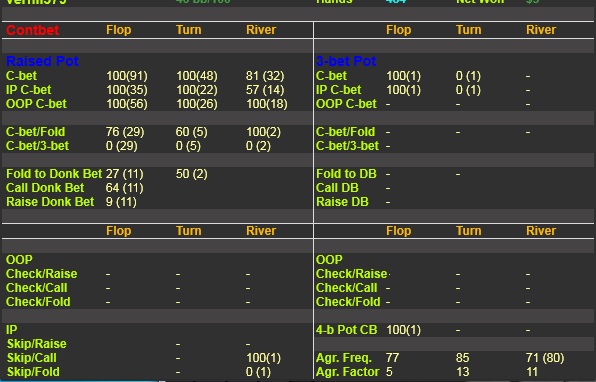Click C-bet/Fold turn value '60 (5)'
The image size is (596, 382).
click(x=192, y=132)
